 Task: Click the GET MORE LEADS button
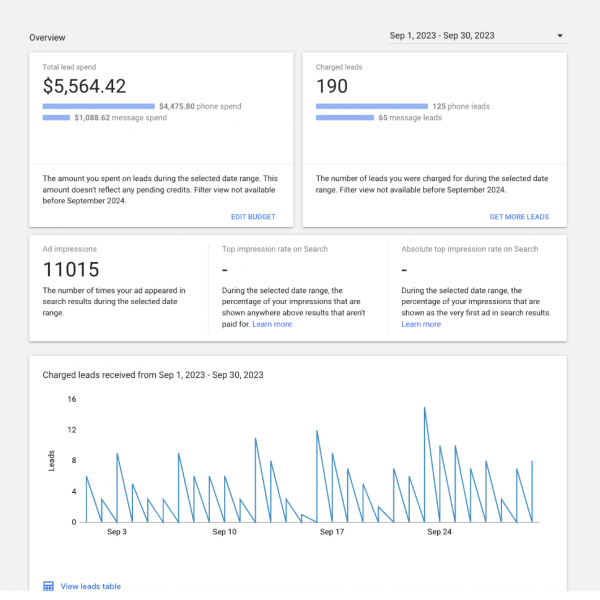click(x=518, y=217)
